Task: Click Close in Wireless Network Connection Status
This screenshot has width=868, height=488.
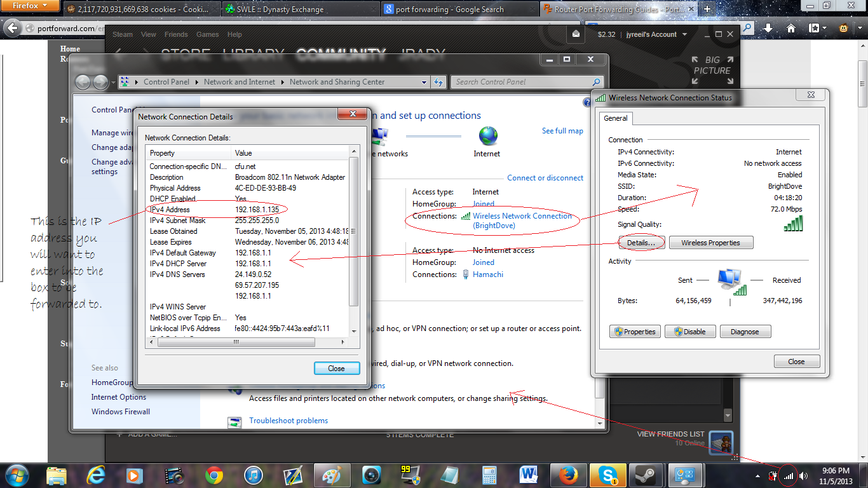Action: [797, 362]
